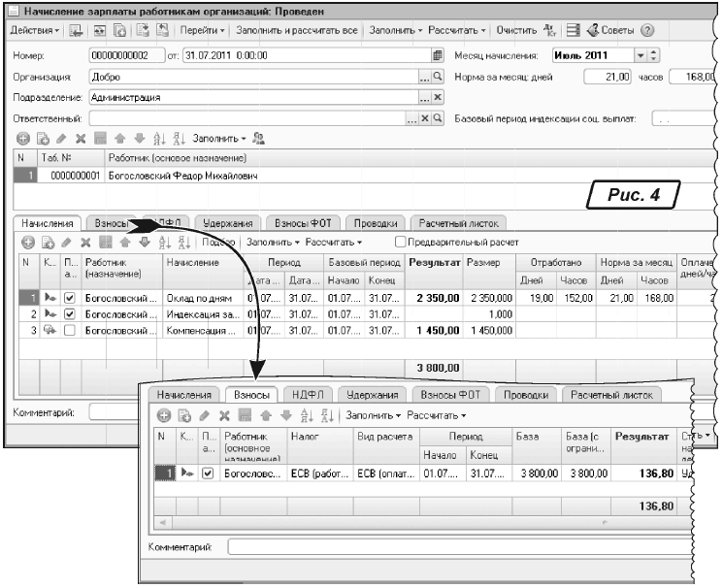Open the Расчетный листок tab in lower panel

(615, 395)
